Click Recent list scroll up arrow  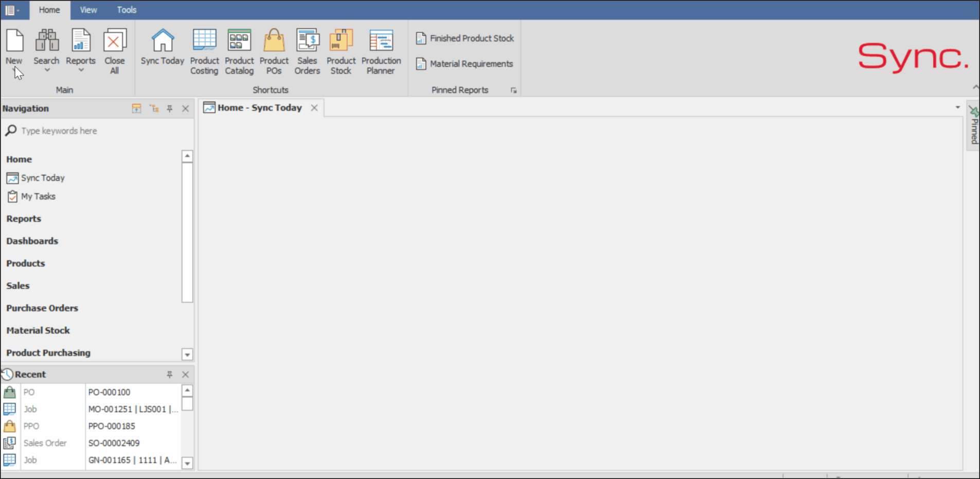187,391
